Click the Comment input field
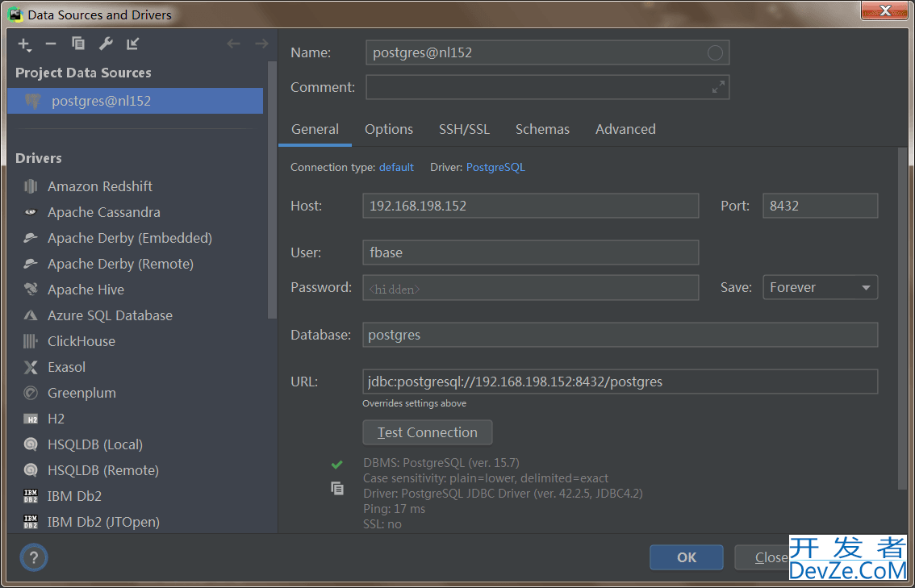The image size is (915, 588). [x=547, y=87]
